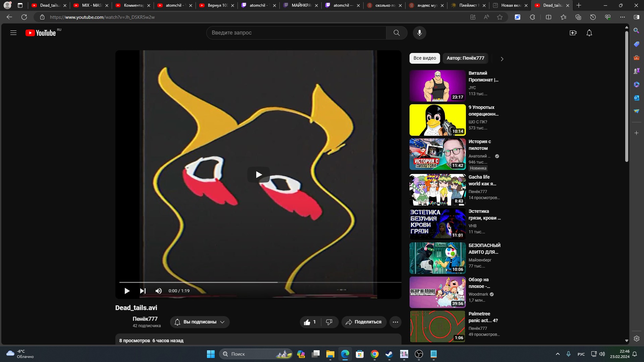Switch to the MIX - MAS browser tab

point(91,5)
